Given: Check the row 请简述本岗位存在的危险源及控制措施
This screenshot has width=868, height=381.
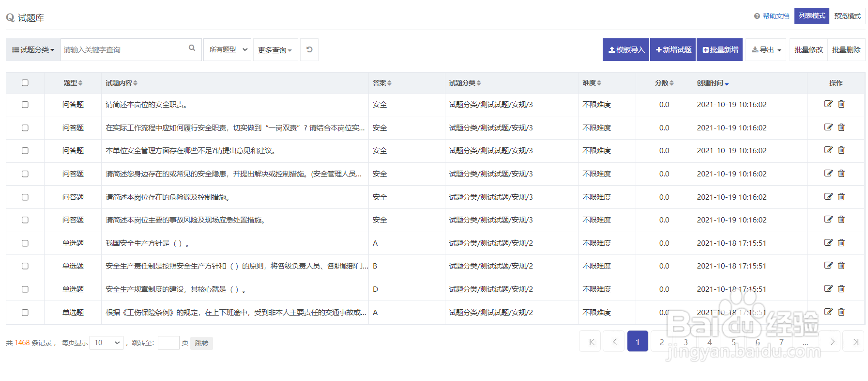Looking at the screenshot, I should pos(25,197).
